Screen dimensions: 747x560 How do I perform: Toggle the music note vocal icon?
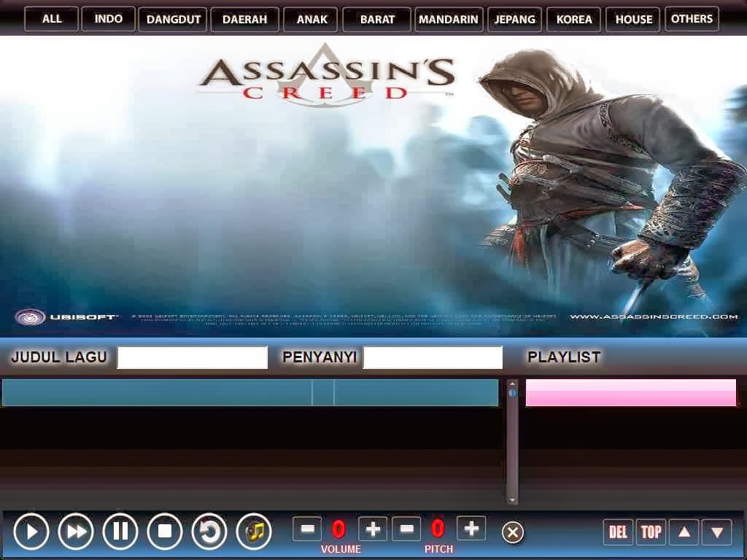(x=254, y=532)
